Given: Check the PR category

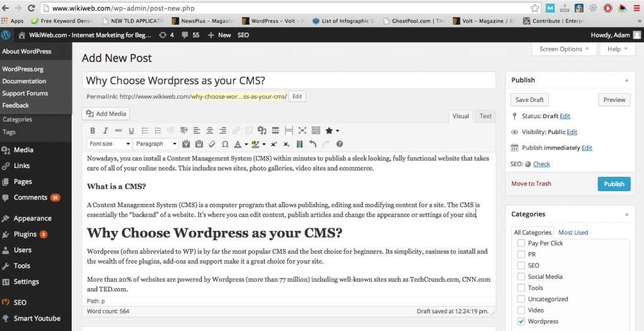Looking at the screenshot, I should click(521, 254).
